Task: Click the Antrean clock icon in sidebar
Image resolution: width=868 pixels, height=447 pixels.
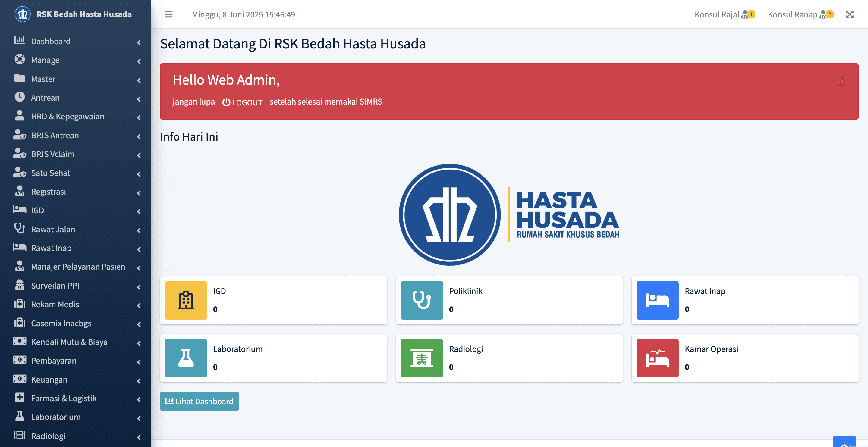Action: [20, 97]
